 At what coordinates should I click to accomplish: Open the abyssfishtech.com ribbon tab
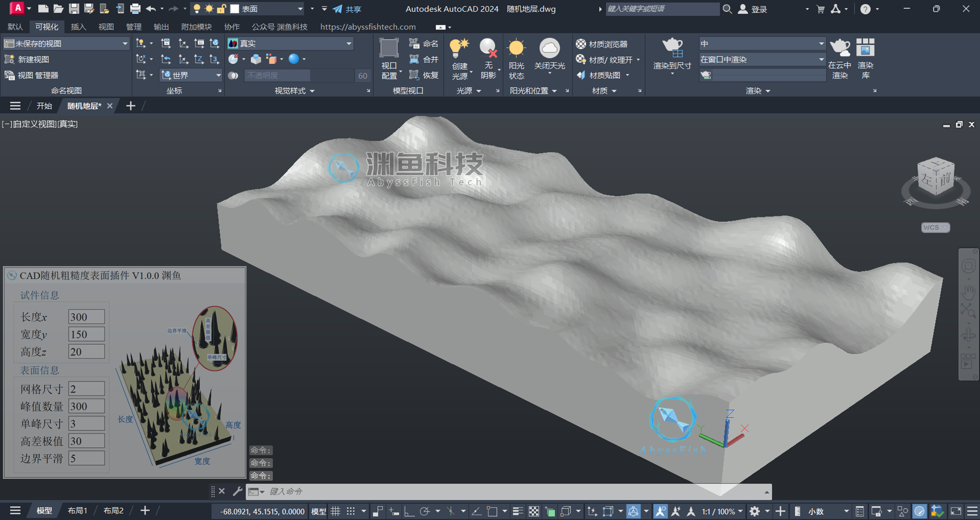click(368, 27)
